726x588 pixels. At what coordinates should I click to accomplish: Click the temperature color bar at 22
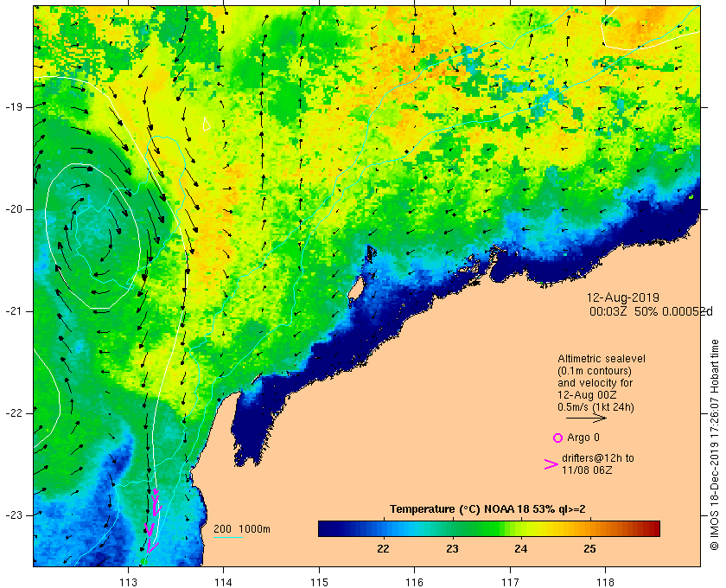point(383,528)
